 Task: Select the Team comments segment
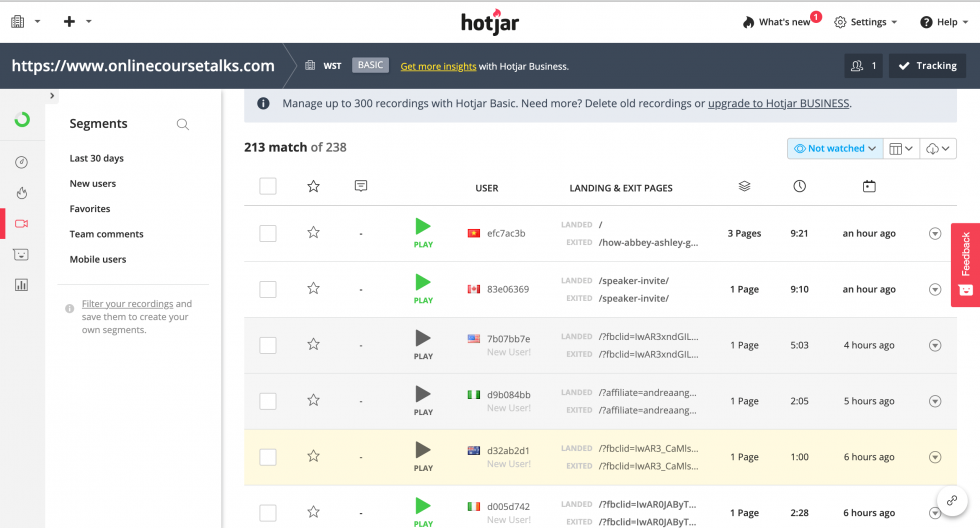pyautogui.click(x=106, y=234)
